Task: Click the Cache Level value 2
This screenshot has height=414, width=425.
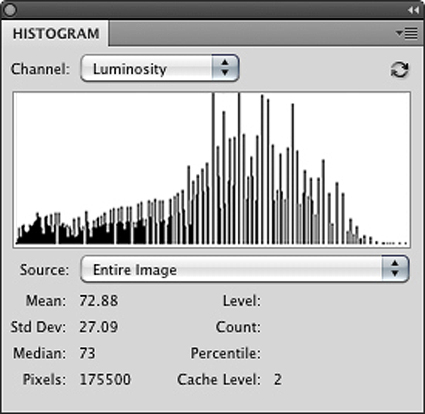Action: (278, 379)
